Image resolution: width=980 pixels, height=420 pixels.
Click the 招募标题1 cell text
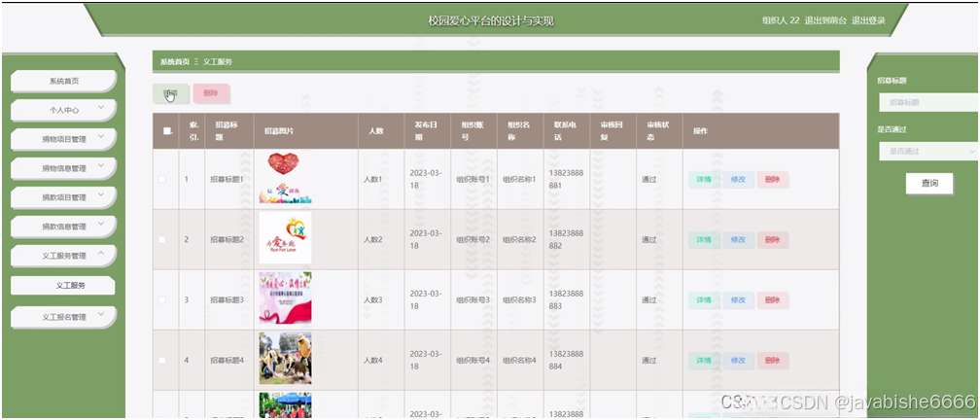(227, 179)
